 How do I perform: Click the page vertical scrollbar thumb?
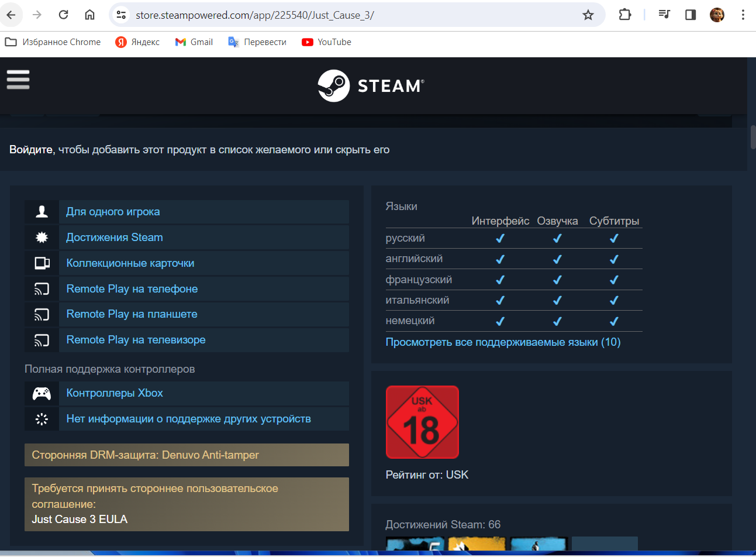753,137
